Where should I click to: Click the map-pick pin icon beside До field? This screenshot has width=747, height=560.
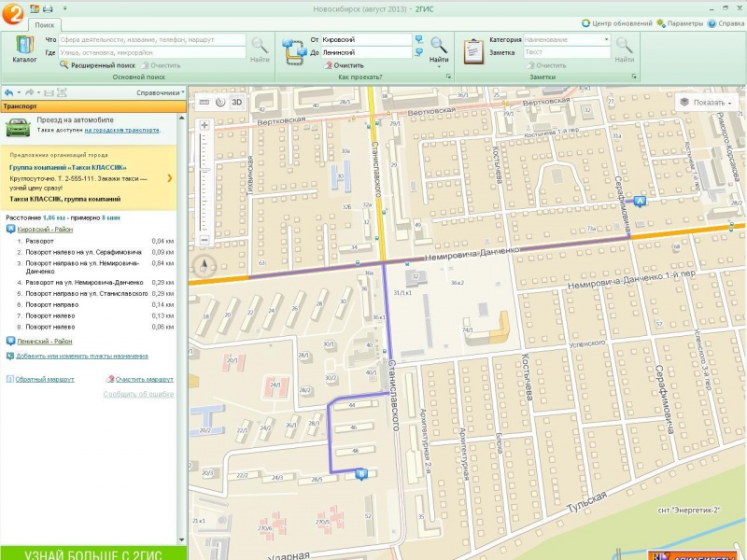coord(418,52)
